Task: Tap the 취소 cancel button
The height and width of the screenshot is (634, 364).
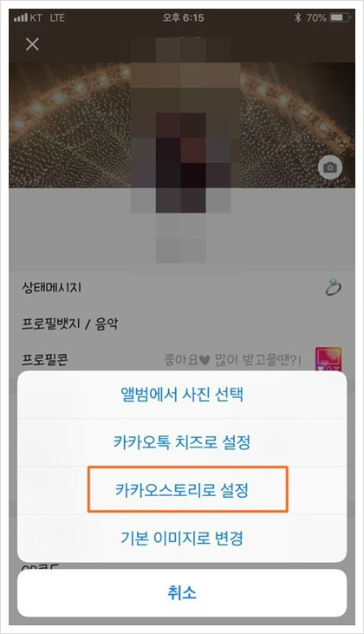Action: point(182,592)
